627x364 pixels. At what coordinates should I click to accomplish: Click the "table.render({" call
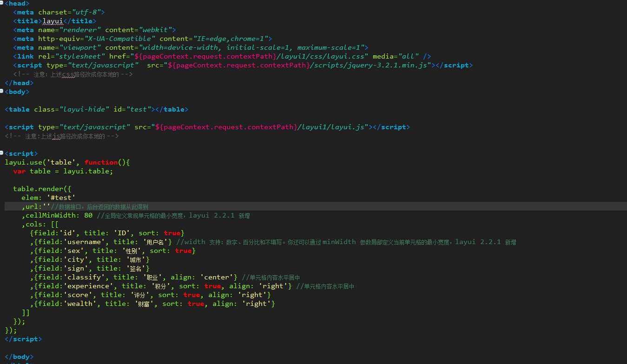pyautogui.click(x=42, y=189)
